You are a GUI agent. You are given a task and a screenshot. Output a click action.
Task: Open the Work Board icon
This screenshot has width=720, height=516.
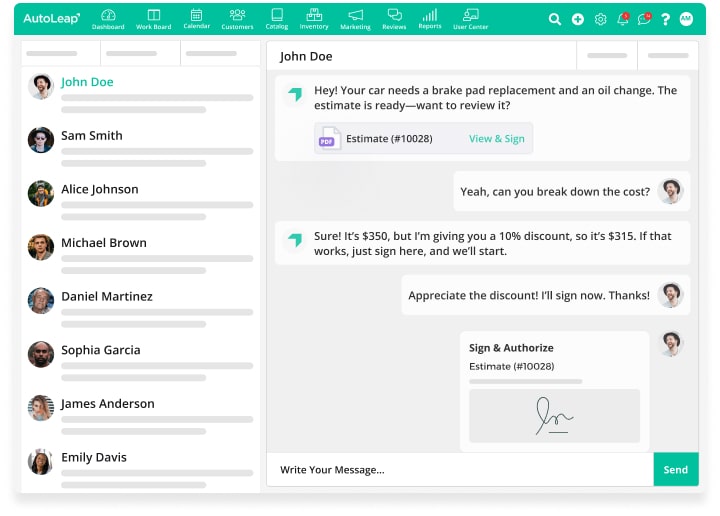click(153, 16)
